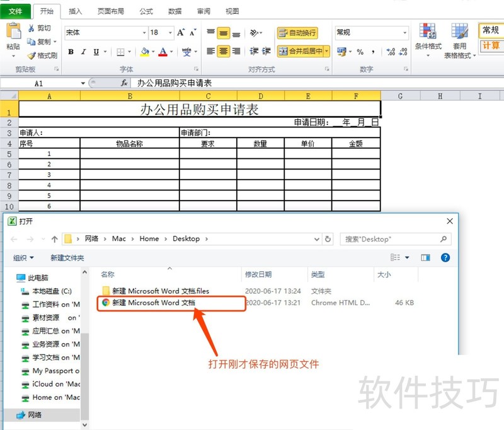Toggle Bold formatting
This screenshot has width=504, height=430.
[71, 52]
